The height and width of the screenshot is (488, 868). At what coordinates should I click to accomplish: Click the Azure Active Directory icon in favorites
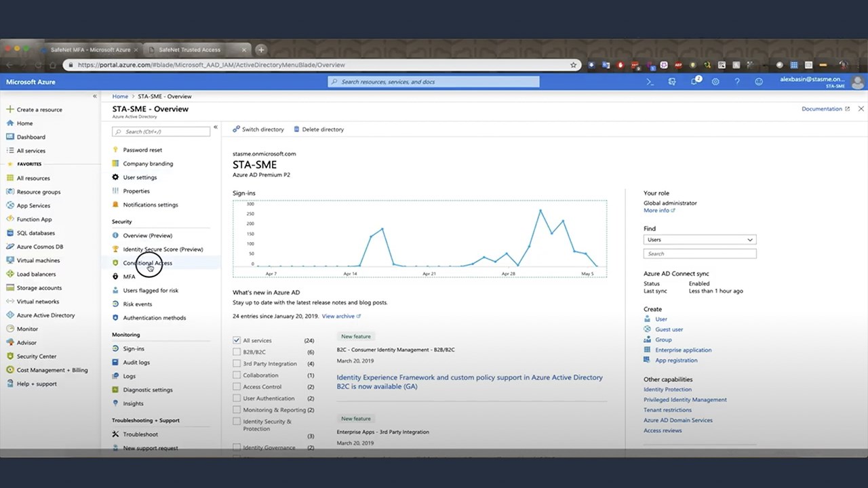pos(9,315)
